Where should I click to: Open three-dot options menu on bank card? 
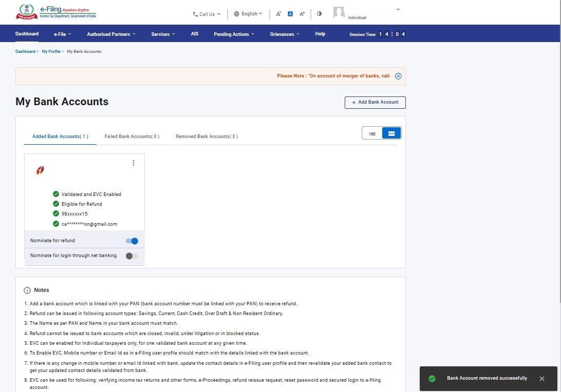point(134,163)
